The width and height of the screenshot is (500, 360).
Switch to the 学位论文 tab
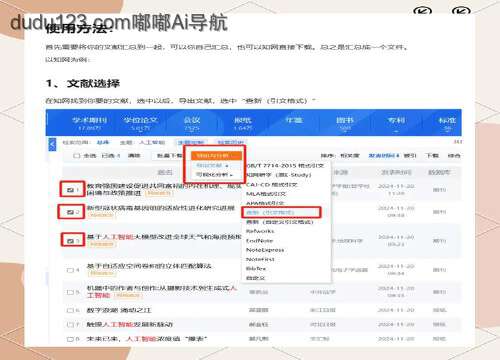[140, 123]
